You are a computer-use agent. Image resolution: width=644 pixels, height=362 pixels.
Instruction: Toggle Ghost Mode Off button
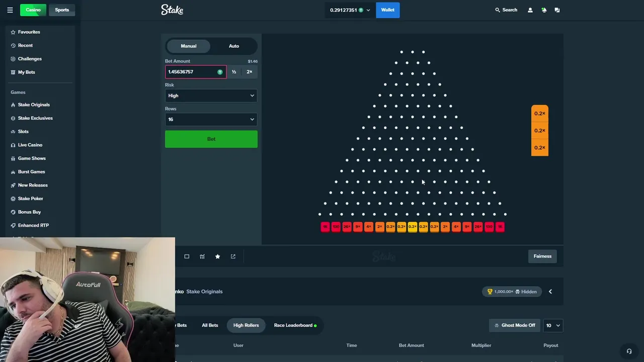pos(515,325)
